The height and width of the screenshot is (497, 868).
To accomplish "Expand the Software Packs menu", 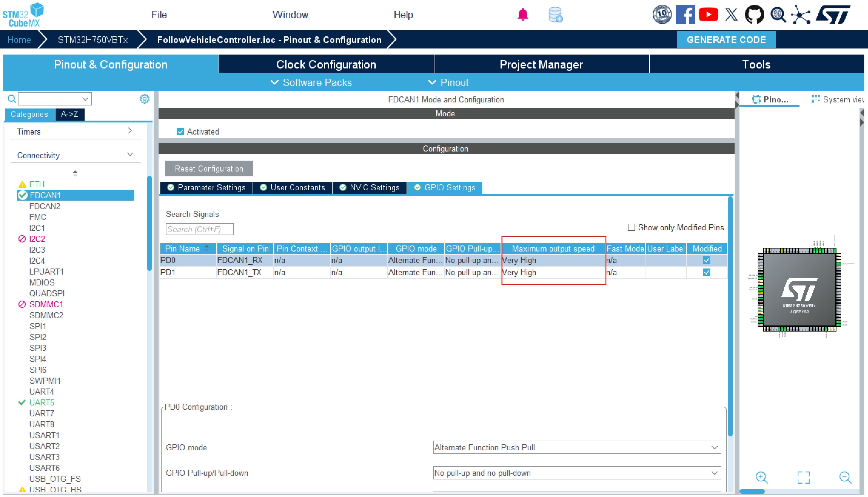I will (x=311, y=82).
